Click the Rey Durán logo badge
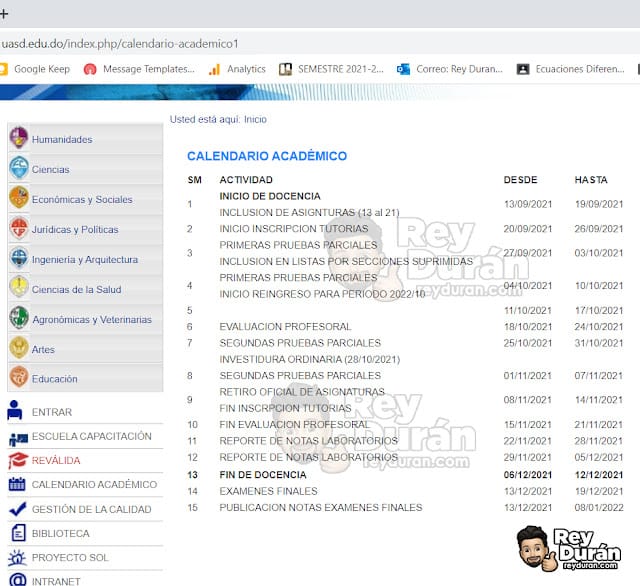Image resolution: width=640 pixels, height=586 pixels. 568,548
